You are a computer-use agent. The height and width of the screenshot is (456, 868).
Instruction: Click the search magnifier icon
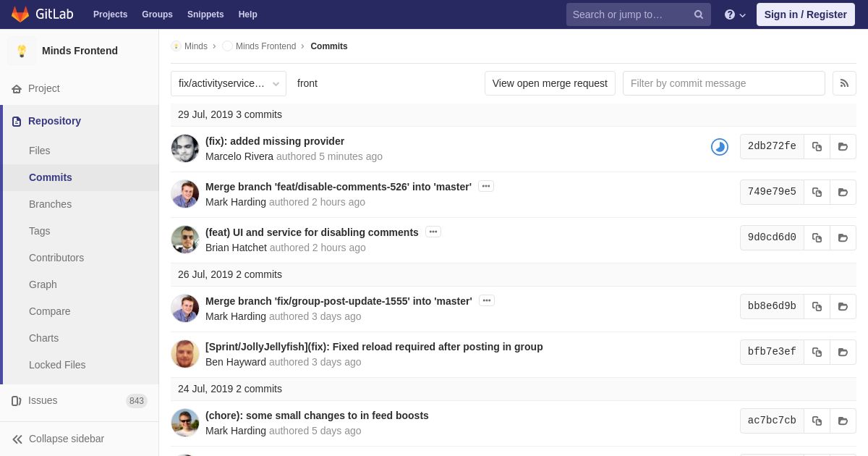tap(699, 14)
